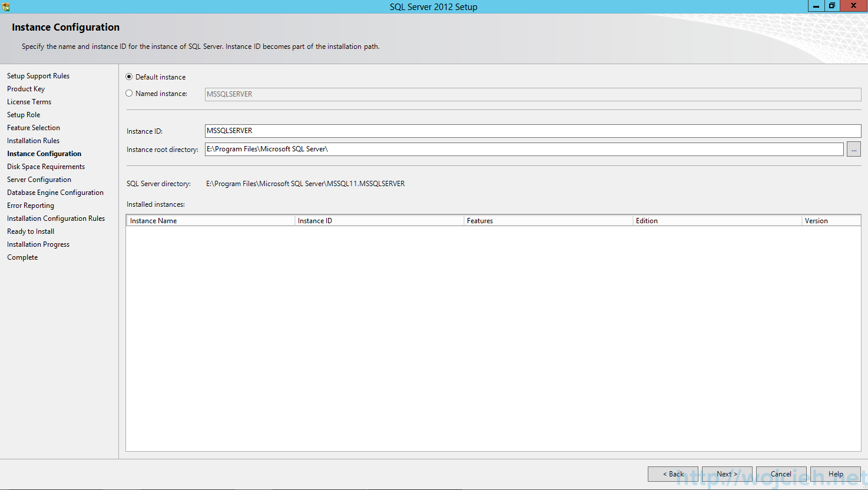The image size is (868, 490).
Task: Select Installation Progress step in sidebar
Action: point(38,244)
